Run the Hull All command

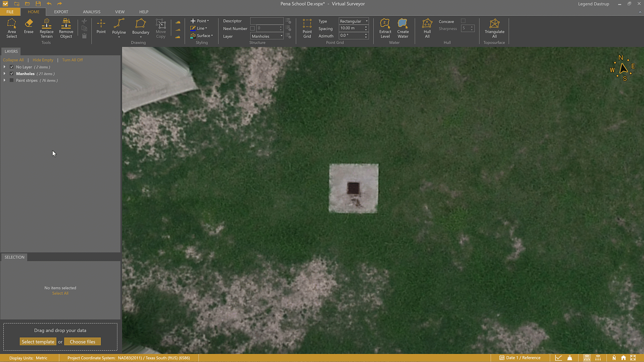pos(427,28)
